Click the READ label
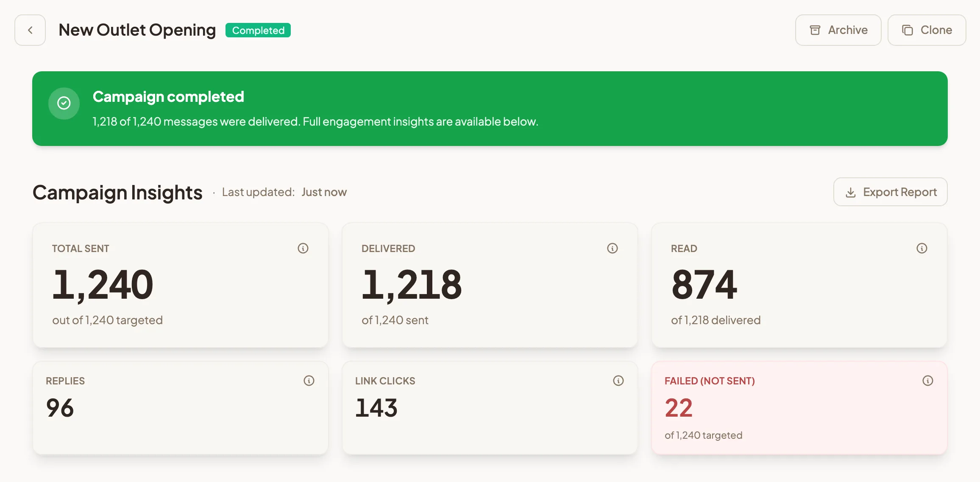 684,249
